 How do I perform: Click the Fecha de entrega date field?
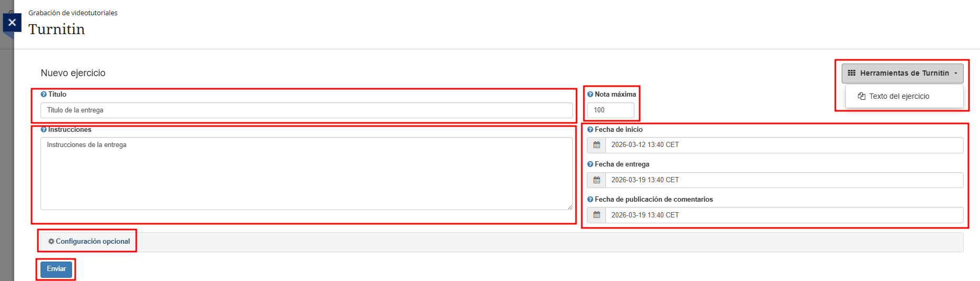784,180
